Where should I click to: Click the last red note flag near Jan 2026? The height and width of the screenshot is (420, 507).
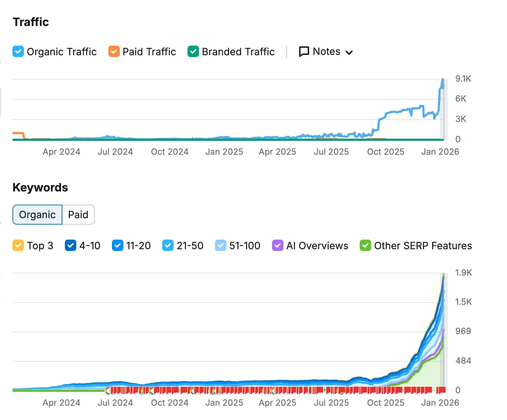coord(442,390)
